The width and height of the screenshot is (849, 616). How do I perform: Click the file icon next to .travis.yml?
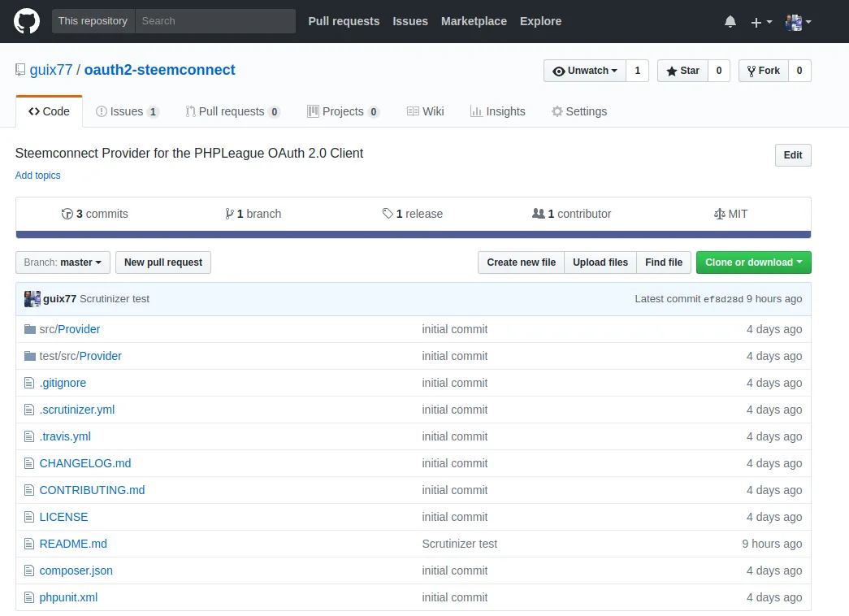coord(29,436)
